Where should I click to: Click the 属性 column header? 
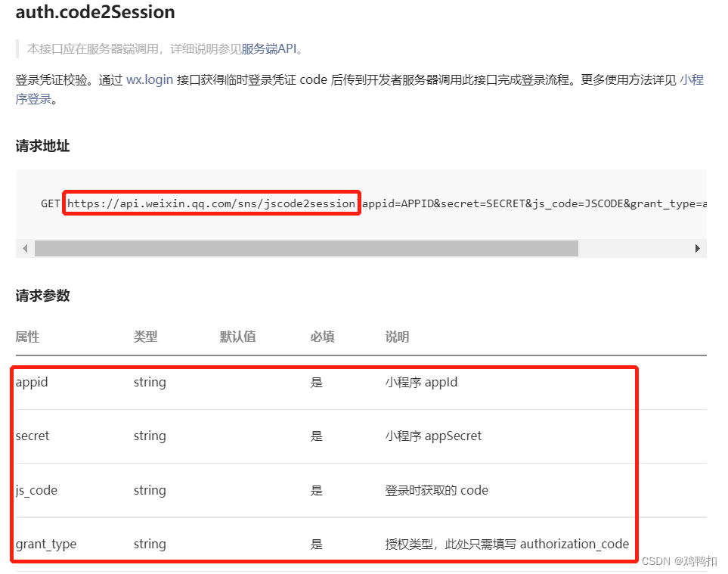click(27, 337)
